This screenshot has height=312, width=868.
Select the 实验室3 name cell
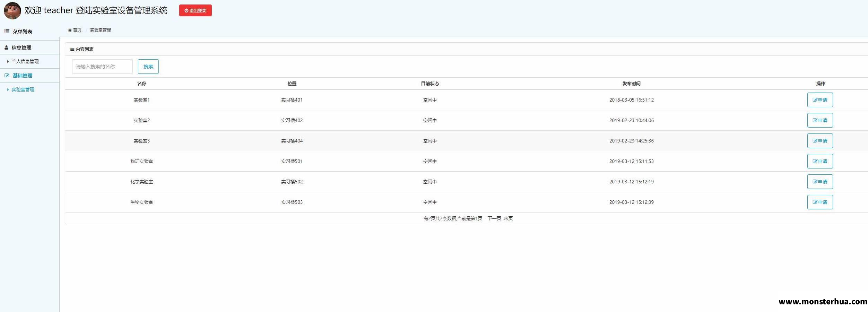pos(141,141)
